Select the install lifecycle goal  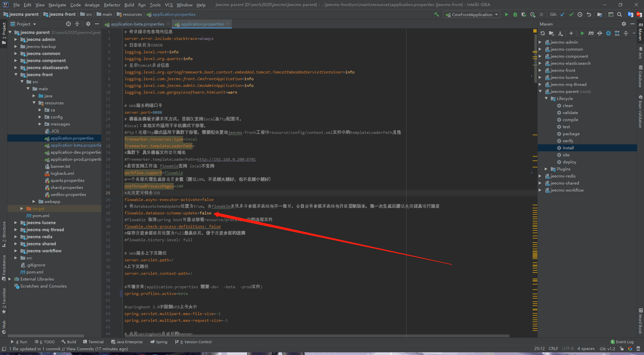click(x=568, y=148)
